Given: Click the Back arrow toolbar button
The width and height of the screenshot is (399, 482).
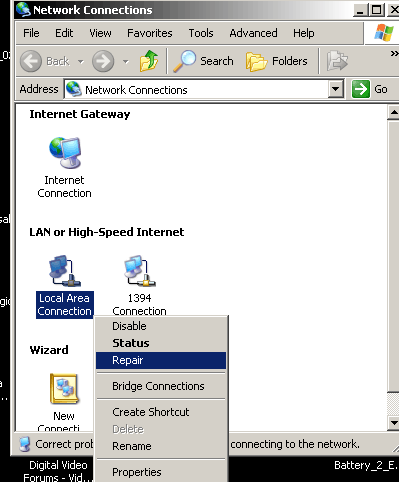Looking at the screenshot, I should (x=31, y=61).
